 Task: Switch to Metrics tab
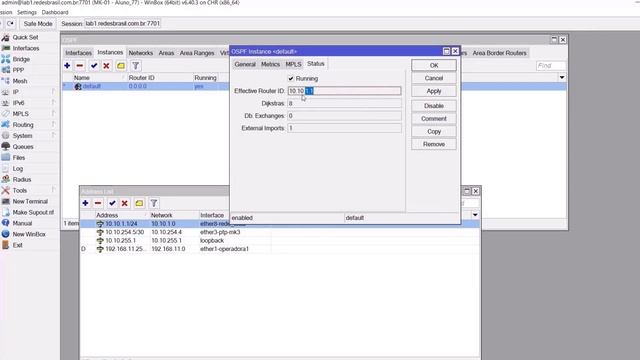click(x=270, y=64)
